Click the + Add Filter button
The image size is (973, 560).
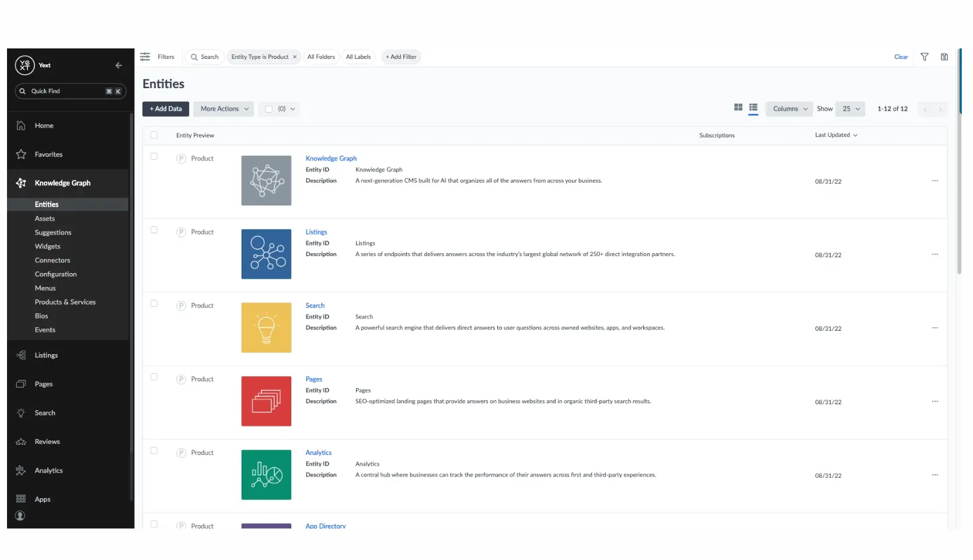[x=401, y=57]
